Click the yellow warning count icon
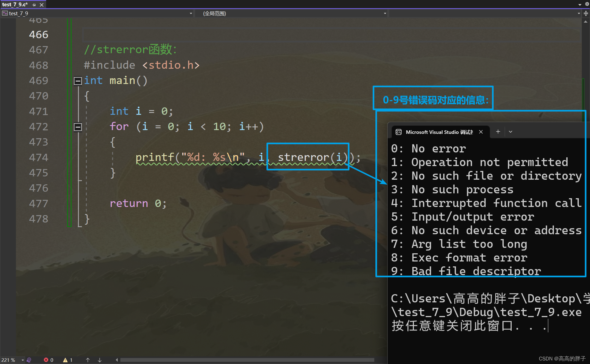Image resolution: width=590 pixels, height=364 pixels. (65, 360)
